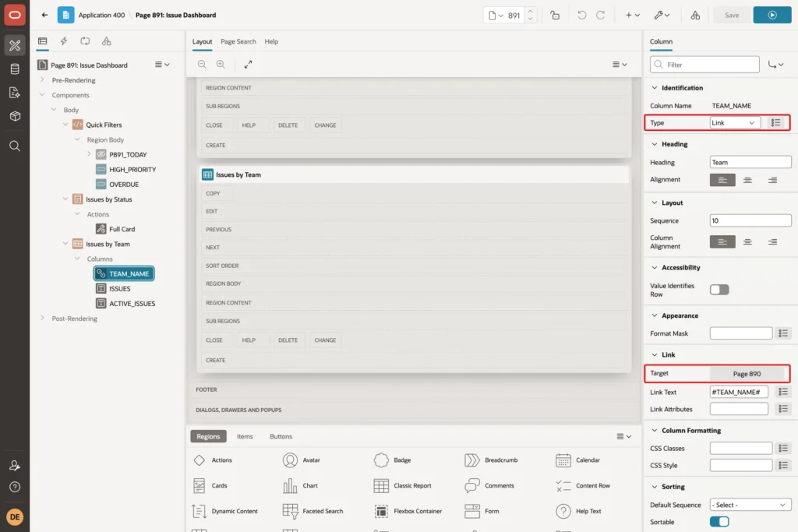Image resolution: width=798 pixels, height=532 pixels.
Task: Set Column Alignment to center
Action: tap(747, 241)
